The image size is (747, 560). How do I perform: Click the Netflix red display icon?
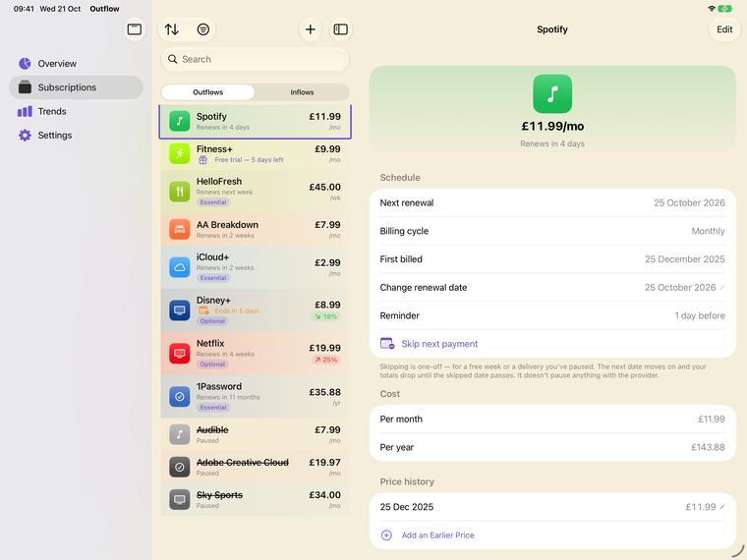click(x=180, y=354)
